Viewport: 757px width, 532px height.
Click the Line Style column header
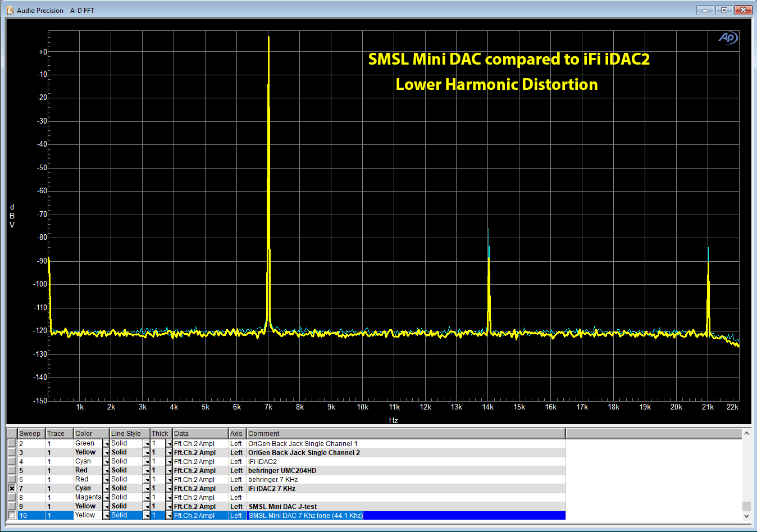130,434
